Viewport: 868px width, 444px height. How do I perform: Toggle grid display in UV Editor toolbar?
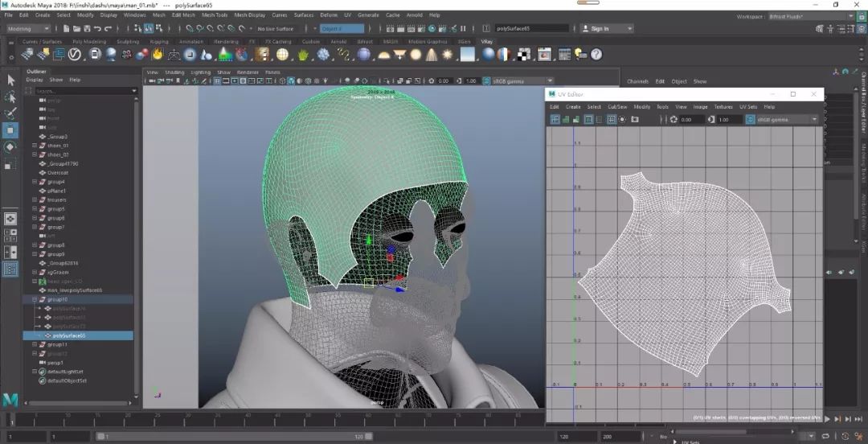pos(612,119)
